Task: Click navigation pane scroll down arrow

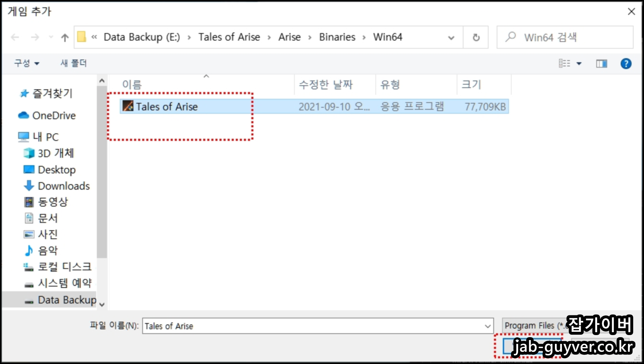Action: point(102,305)
